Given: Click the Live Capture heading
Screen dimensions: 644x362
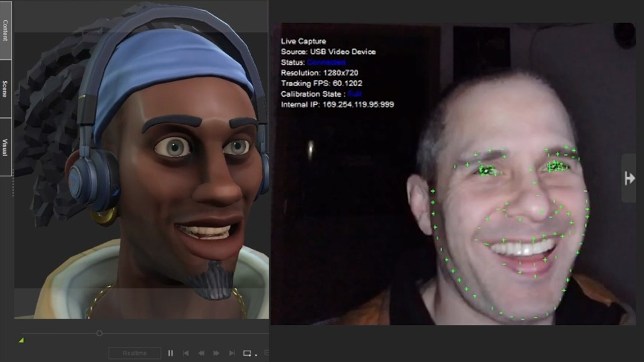Looking at the screenshot, I should [x=304, y=41].
